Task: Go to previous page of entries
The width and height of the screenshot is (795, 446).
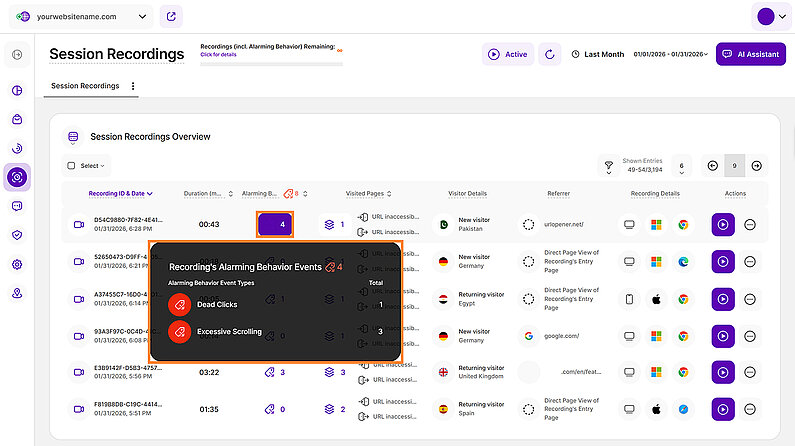Action: tap(712, 166)
